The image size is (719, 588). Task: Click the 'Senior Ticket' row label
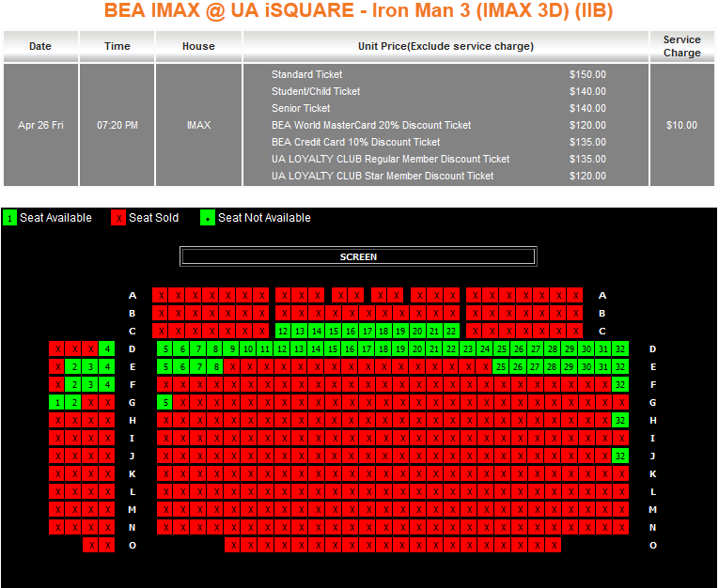click(301, 108)
